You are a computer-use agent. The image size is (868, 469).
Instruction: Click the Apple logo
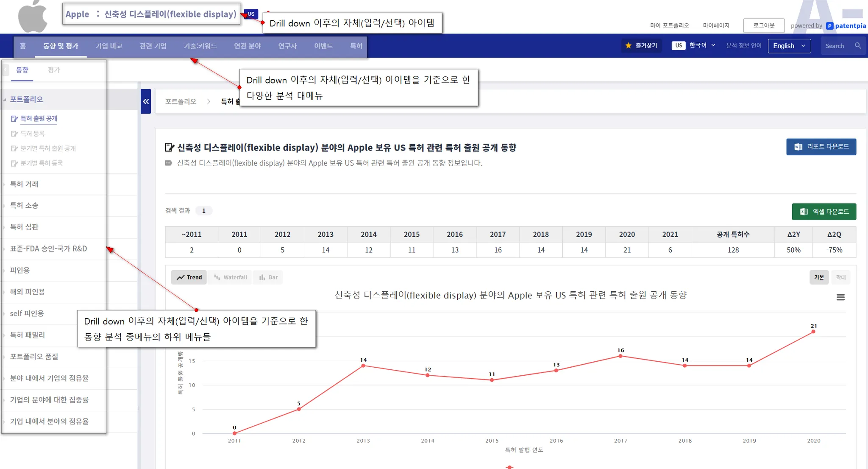[33, 17]
